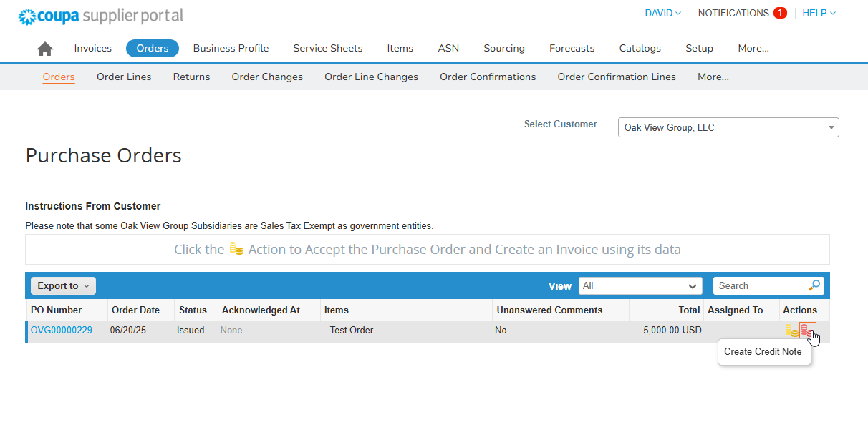868x445 pixels.
Task: Open the View filter dropdown
Action: click(x=640, y=285)
